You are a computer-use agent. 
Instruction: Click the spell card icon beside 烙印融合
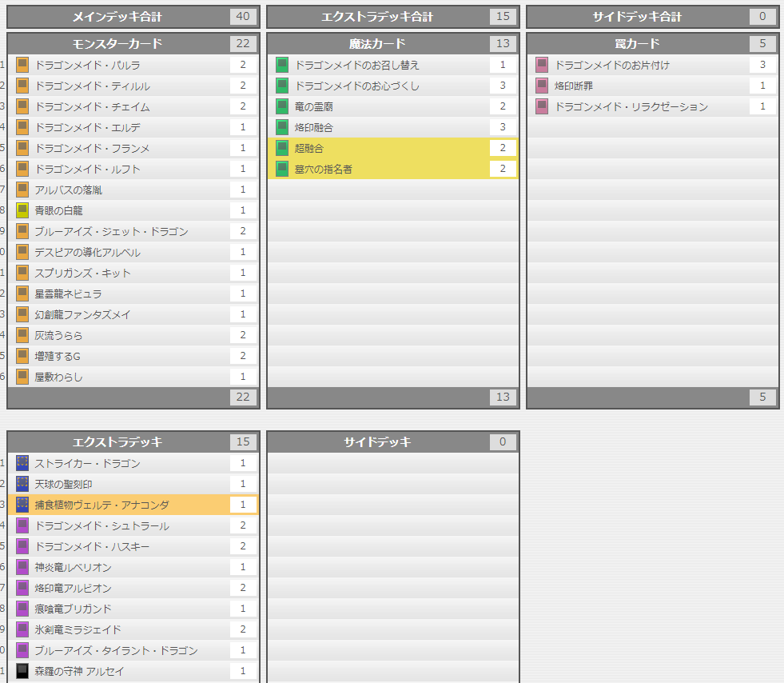click(281, 126)
